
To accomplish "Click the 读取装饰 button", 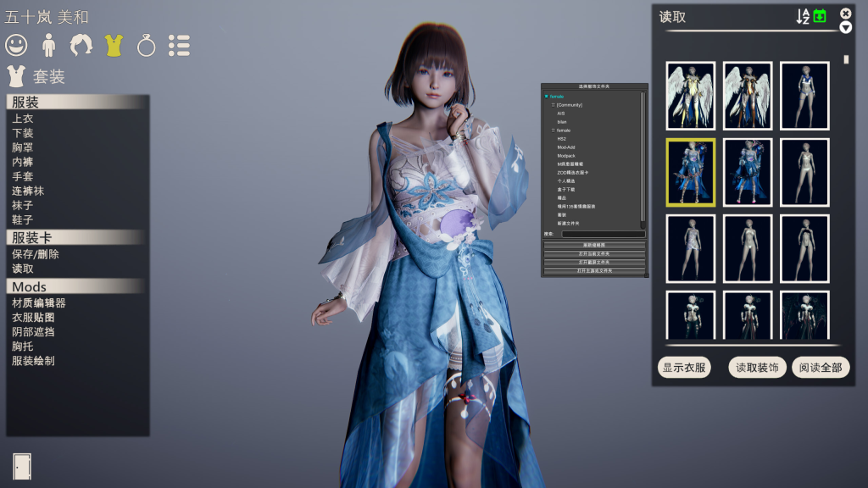I will click(757, 368).
